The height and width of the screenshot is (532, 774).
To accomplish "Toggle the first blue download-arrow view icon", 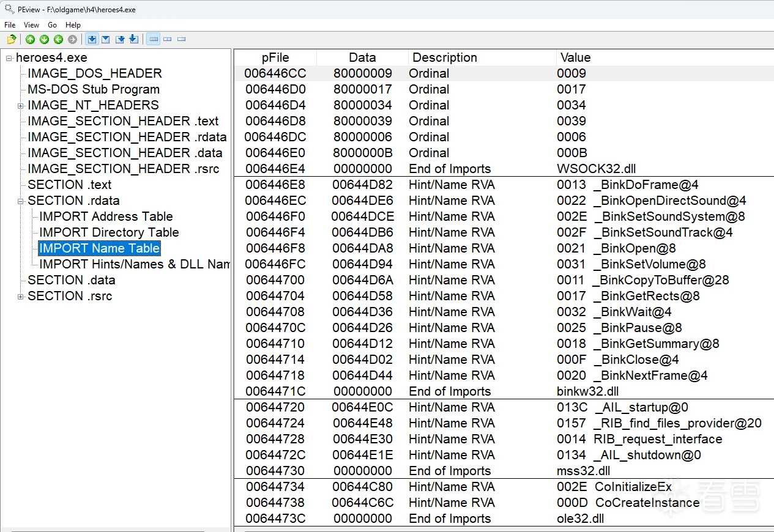I will [92, 40].
